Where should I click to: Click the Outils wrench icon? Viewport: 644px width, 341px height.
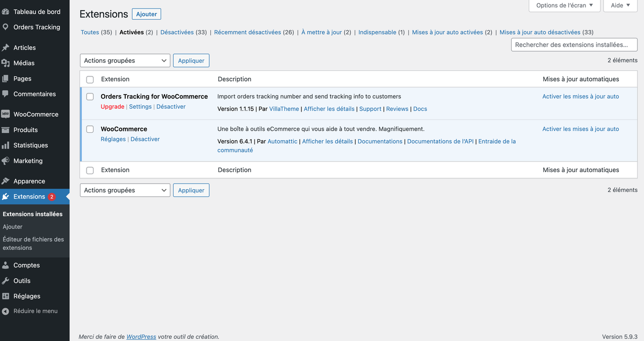[6, 281]
